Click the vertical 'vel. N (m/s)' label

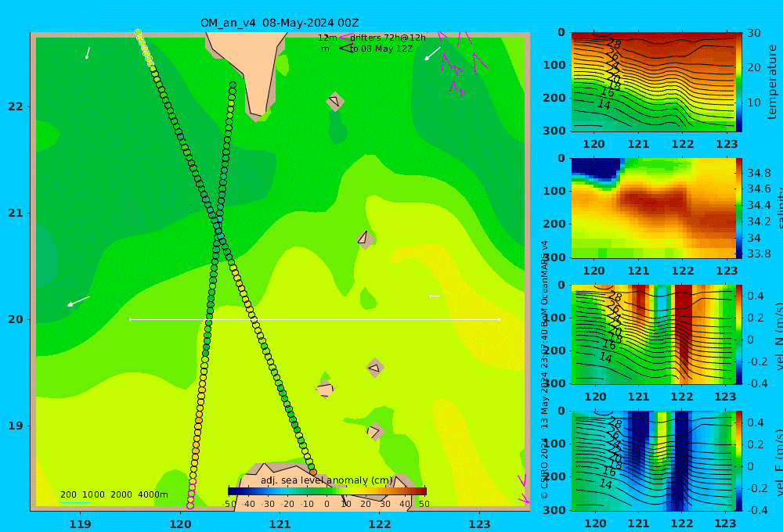pyautogui.click(x=779, y=336)
